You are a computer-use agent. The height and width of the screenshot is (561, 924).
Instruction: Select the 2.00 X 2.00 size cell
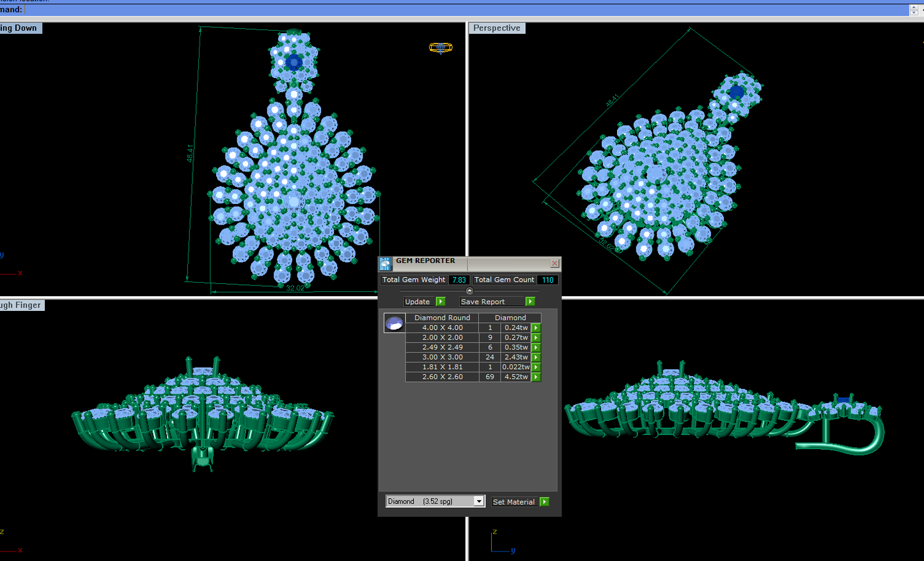point(442,338)
